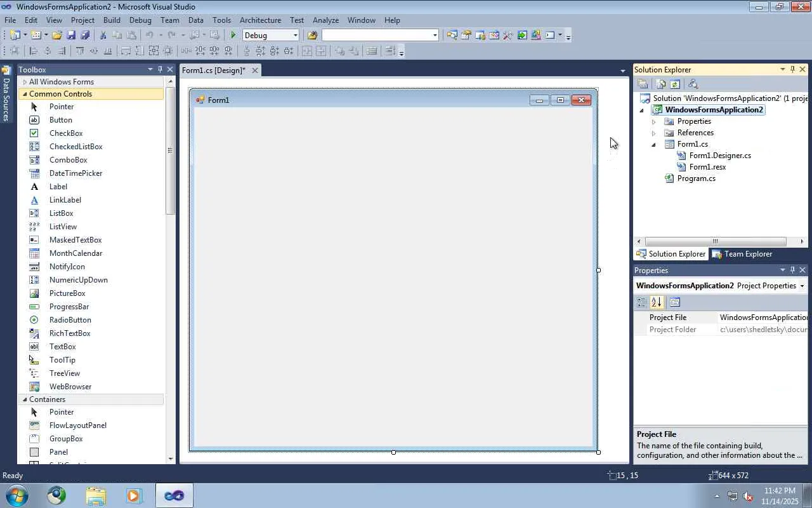The image size is (812, 508).
Task: Collapse the Containers toolbox group
Action: [x=25, y=399]
